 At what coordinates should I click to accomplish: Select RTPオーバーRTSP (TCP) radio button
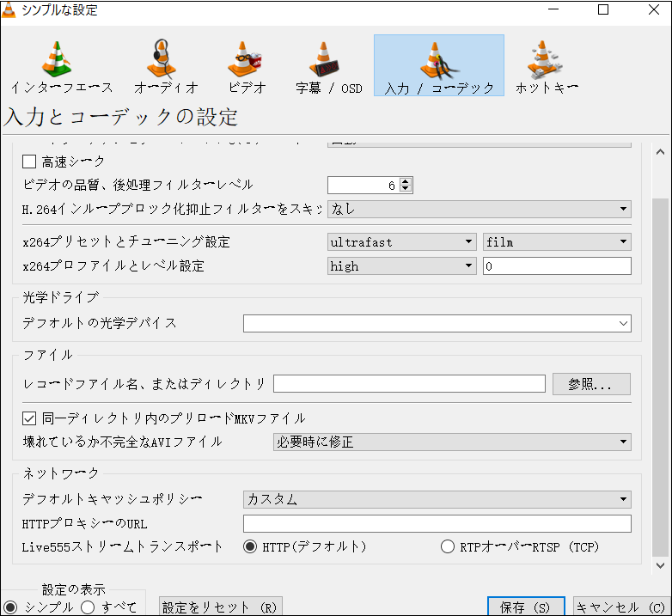(447, 546)
